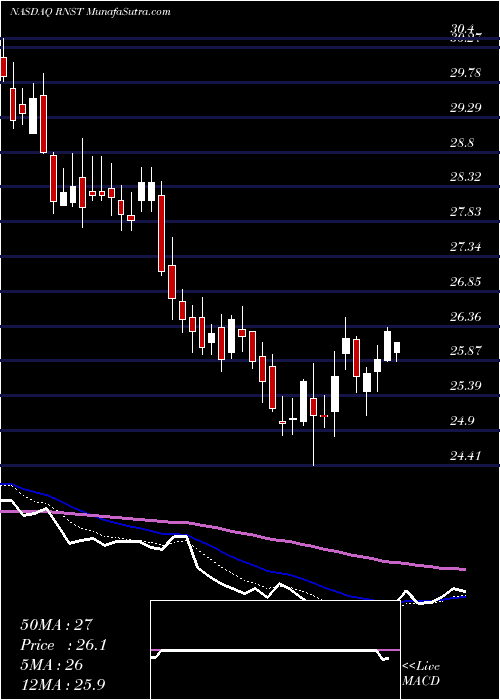Click the 12MA : 25.9 reading
The image size is (500, 700).
[65, 684]
